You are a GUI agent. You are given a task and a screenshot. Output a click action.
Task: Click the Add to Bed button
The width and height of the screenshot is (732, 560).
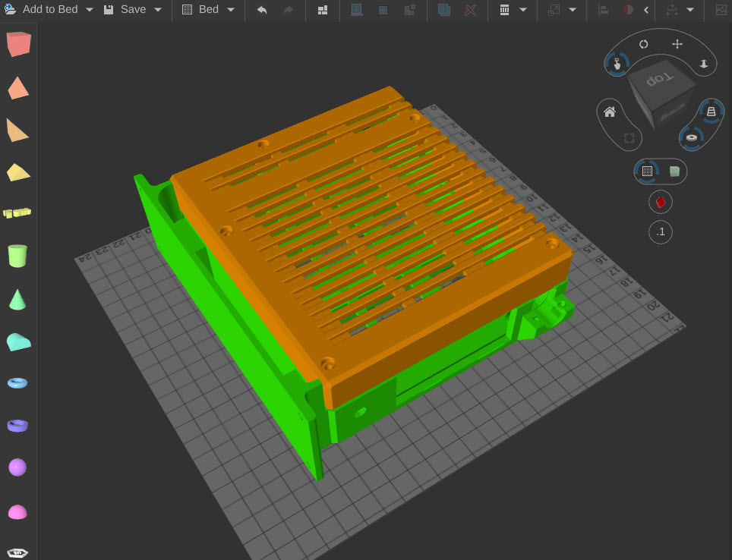pyautogui.click(x=41, y=9)
